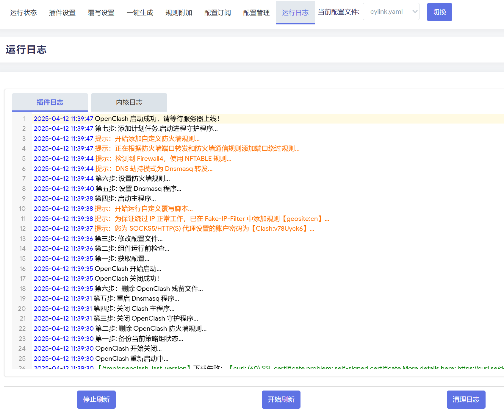Screen dimensions: 504x420
Task: Click line number 25 in log gutter
Action: 22,359
